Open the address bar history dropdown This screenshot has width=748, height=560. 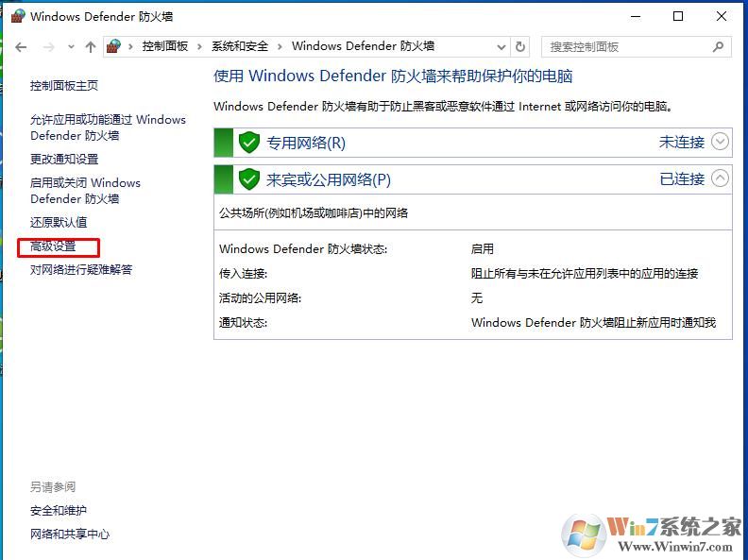(501, 47)
